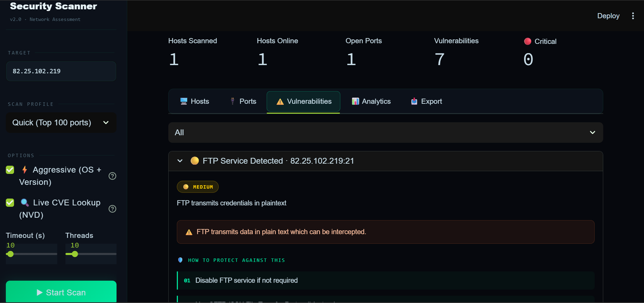Click the Hosts Scanned metric label
The image size is (644, 303).
click(192, 41)
